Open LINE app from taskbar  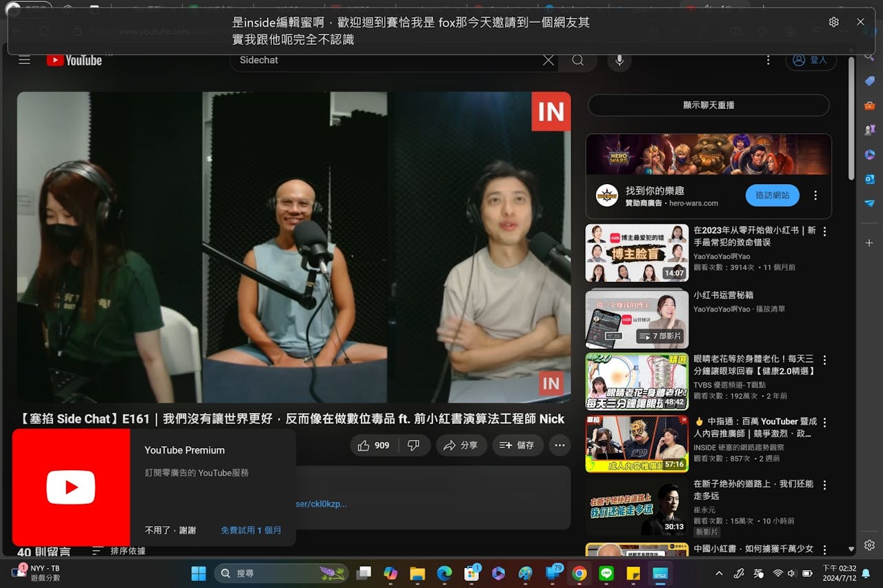(606, 573)
